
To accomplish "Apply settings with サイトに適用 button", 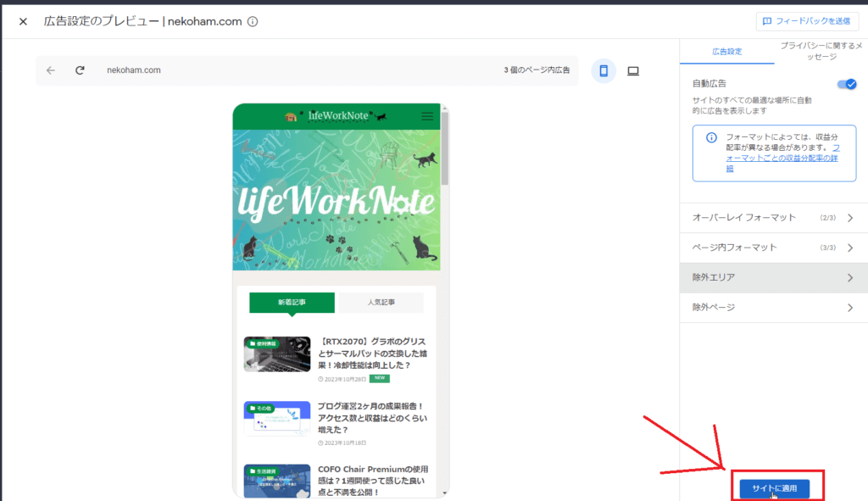I will click(775, 488).
